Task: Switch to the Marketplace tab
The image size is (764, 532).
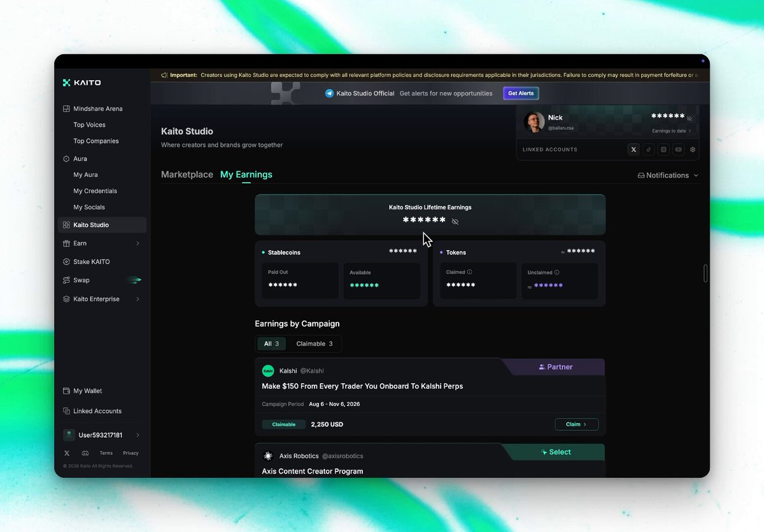Action: (x=187, y=174)
